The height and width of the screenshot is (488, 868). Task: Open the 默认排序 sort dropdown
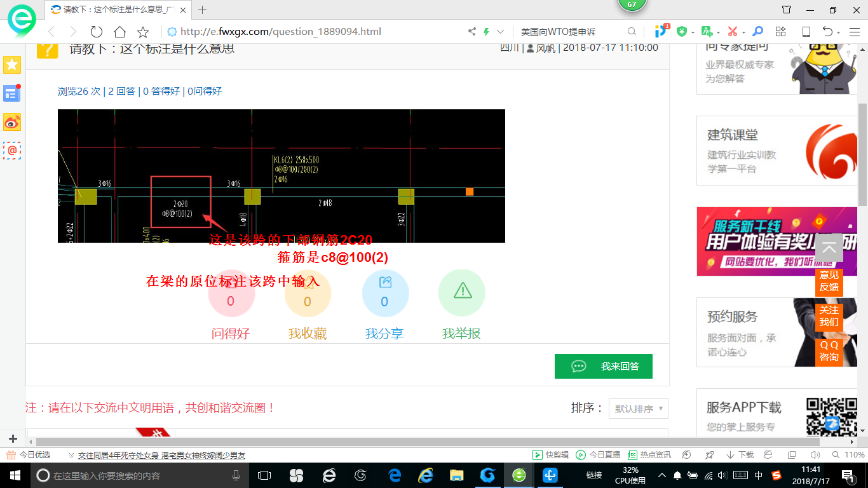point(639,409)
